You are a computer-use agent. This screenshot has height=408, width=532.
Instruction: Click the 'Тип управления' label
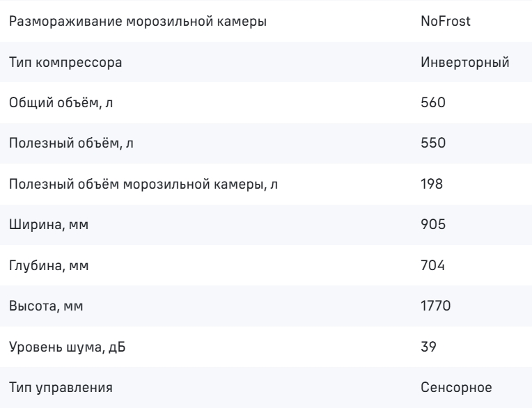61,388
